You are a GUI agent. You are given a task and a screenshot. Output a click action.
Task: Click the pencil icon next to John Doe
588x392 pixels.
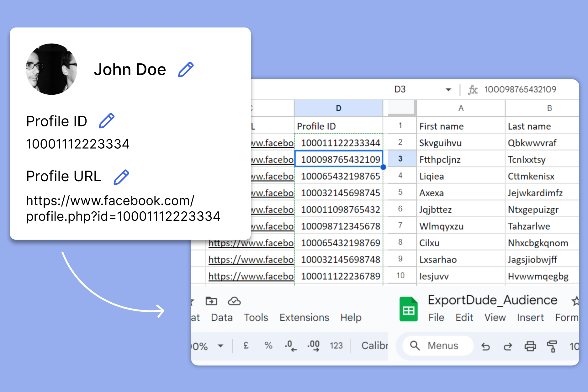click(x=186, y=70)
